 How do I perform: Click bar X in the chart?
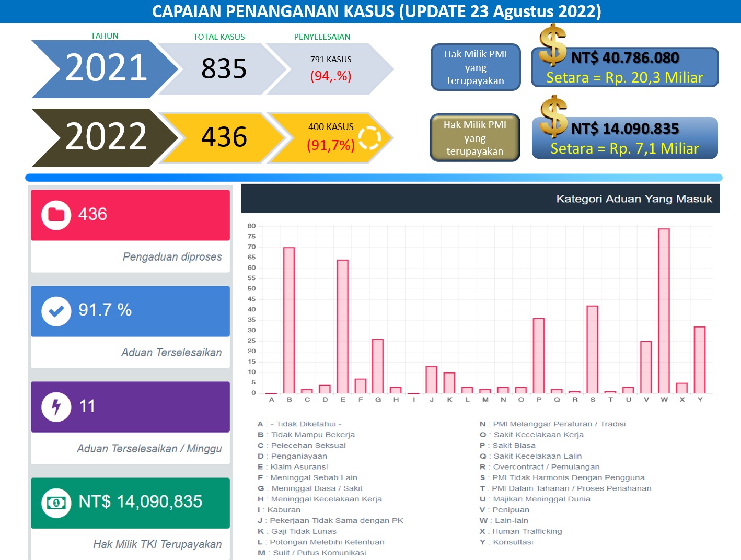click(681, 388)
